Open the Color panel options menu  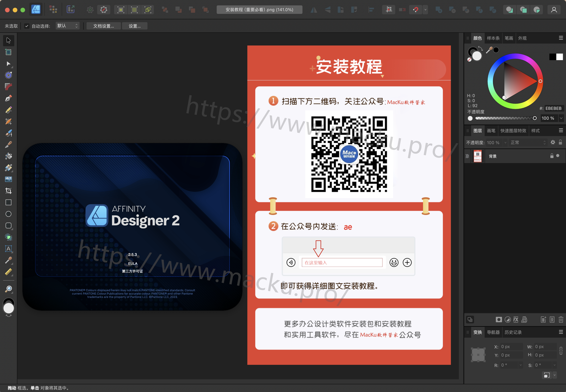pos(561,38)
